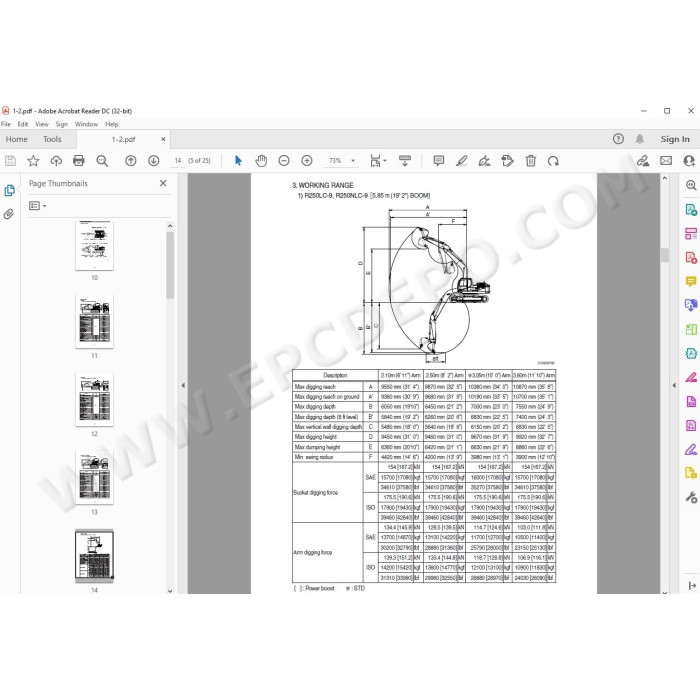Image resolution: width=700 pixels, height=700 pixels.
Task: Open the Window menu
Action: click(x=86, y=124)
